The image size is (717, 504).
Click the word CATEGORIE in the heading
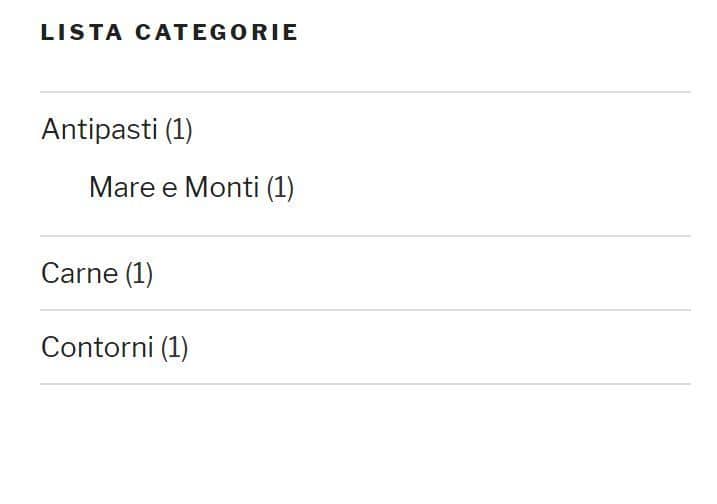pyautogui.click(x=217, y=32)
